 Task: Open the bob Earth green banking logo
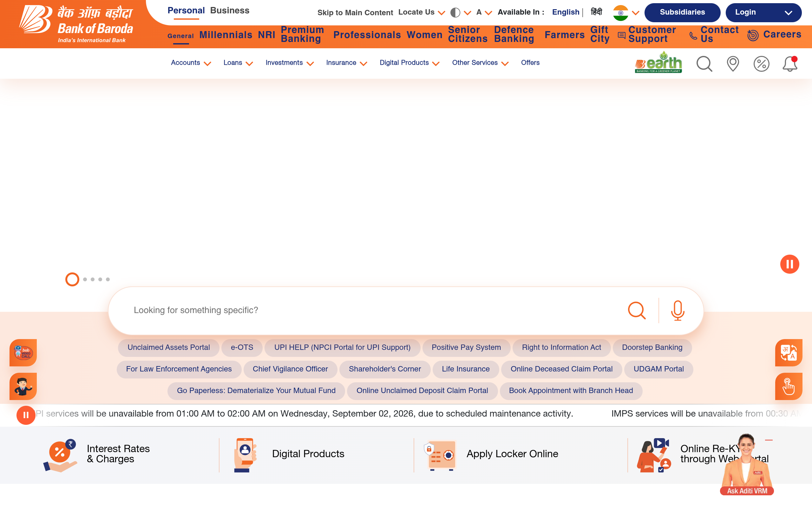pyautogui.click(x=658, y=62)
